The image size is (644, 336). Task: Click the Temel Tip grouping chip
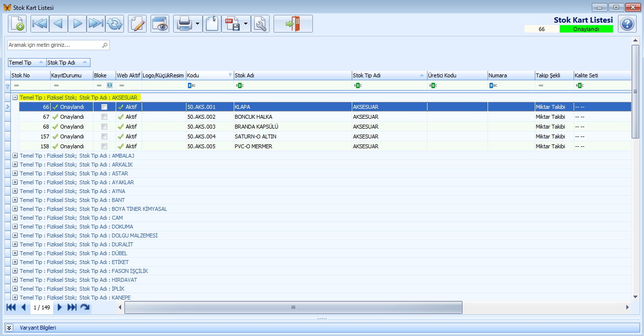click(27, 63)
